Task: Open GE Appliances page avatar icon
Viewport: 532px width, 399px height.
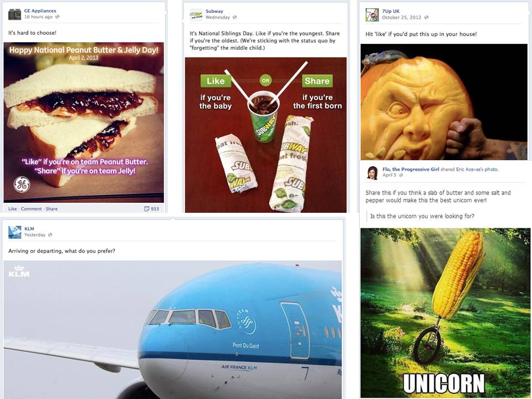Action: (x=14, y=14)
